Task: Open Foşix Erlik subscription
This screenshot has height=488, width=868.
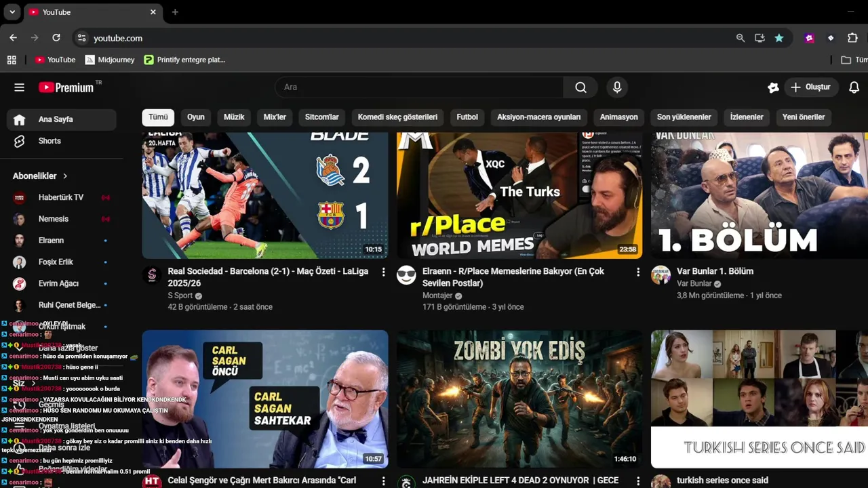Action: [x=62, y=262]
